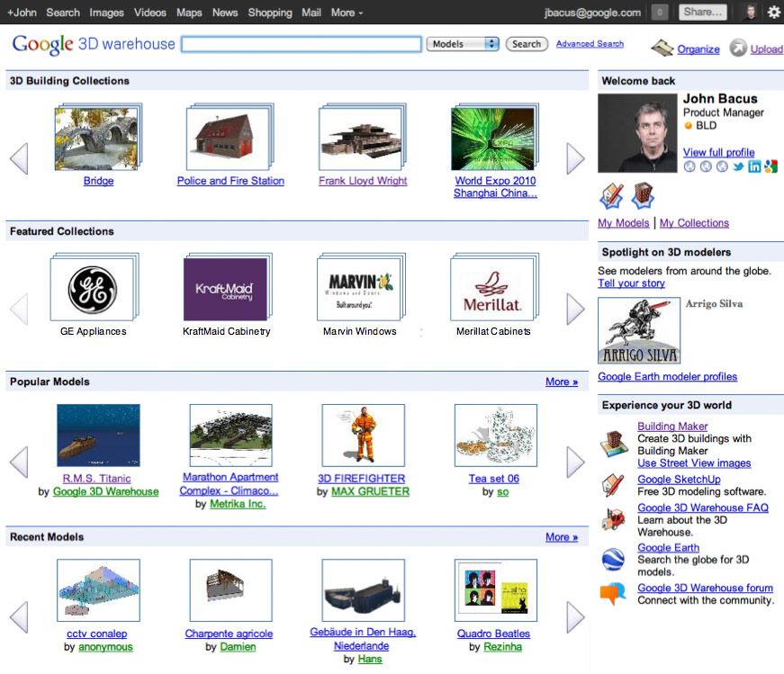Click into the 3D Warehouse search field
784x674 pixels.
[302, 44]
